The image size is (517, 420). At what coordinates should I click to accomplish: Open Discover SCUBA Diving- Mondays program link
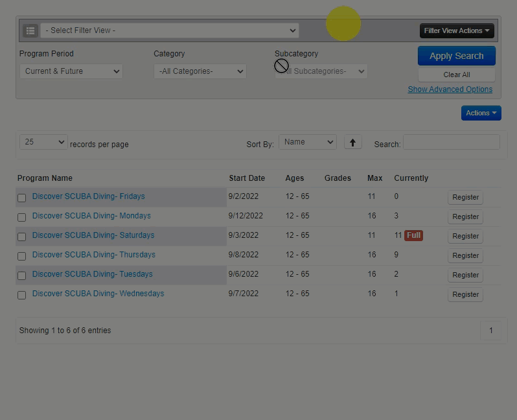[x=91, y=216]
